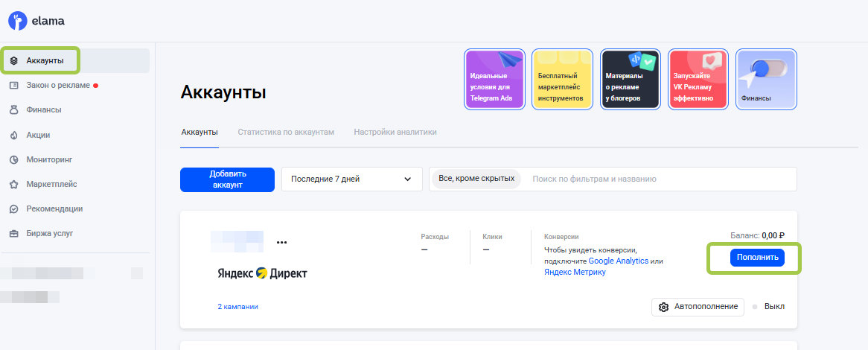This screenshot has height=350, width=868.
Task: Switch to Настройки аналитики tab
Action: (x=395, y=132)
